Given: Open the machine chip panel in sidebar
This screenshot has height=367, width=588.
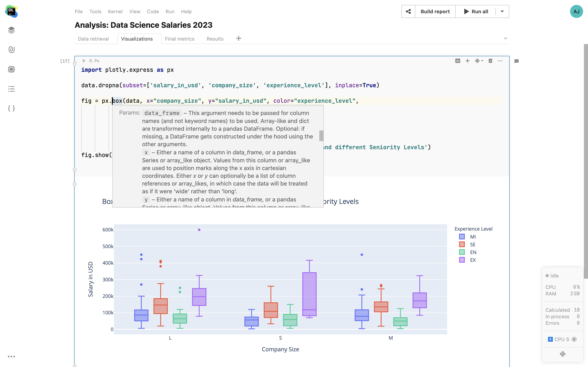Looking at the screenshot, I should [x=11, y=69].
